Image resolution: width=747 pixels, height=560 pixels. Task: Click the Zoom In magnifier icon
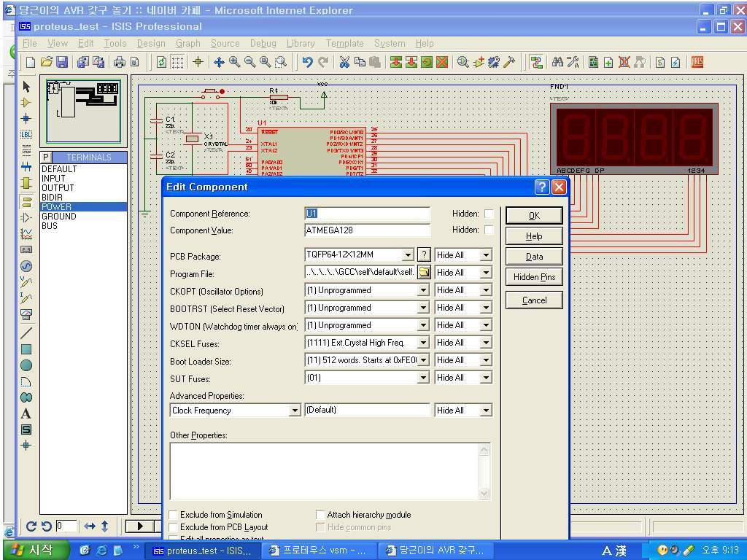point(234,62)
